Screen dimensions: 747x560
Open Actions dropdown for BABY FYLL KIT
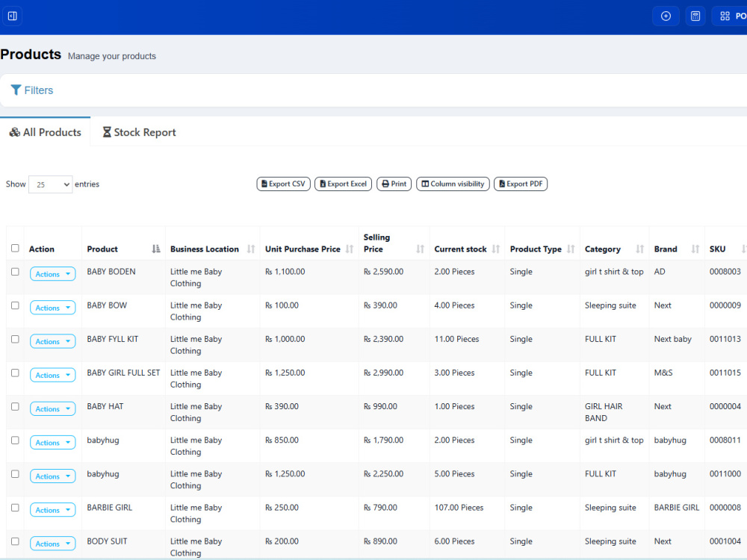click(x=53, y=341)
